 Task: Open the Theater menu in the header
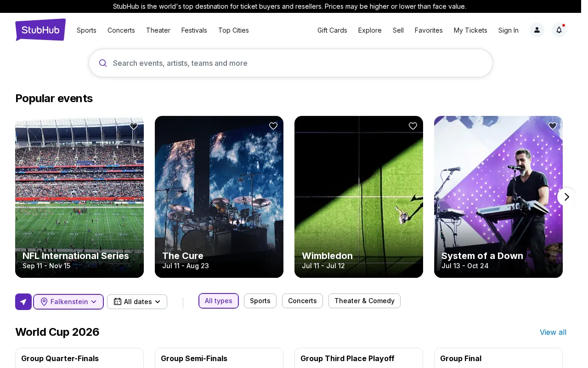158,30
